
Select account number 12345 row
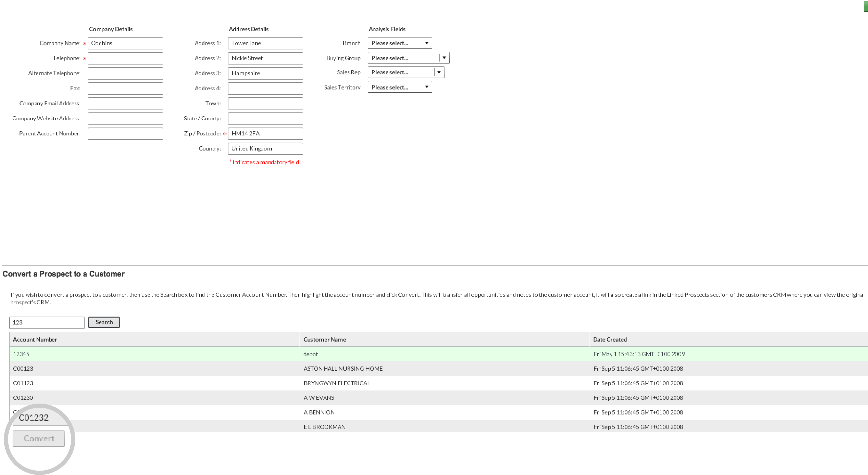click(439, 354)
